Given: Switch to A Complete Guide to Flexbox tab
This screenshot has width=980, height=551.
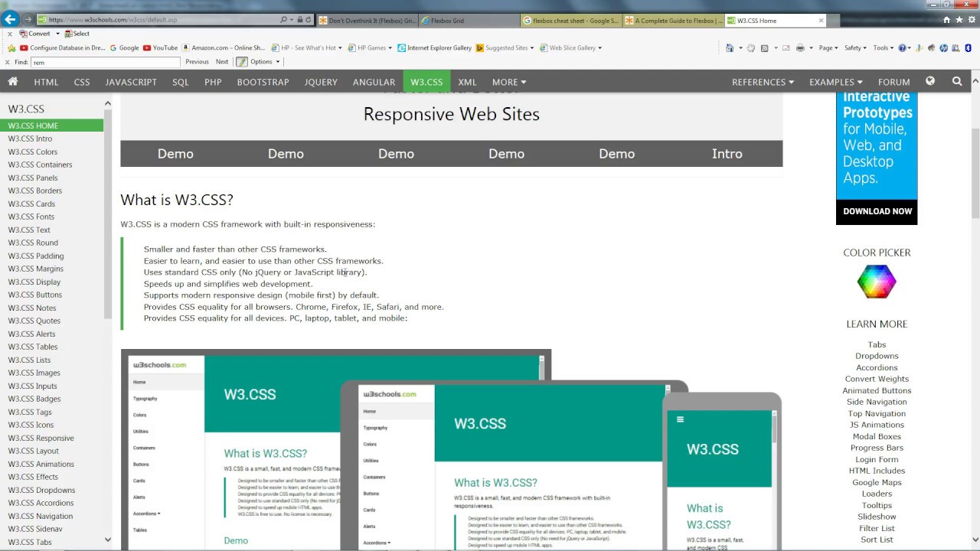Looking at the screenshot, I should [x=674, y=21].
